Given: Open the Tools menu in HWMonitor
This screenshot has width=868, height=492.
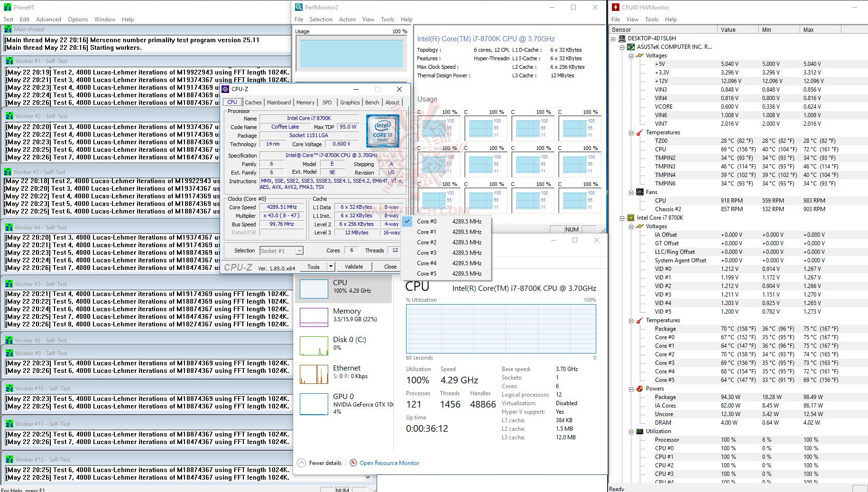Looking at the screenshot, I should tap(652, 19).
